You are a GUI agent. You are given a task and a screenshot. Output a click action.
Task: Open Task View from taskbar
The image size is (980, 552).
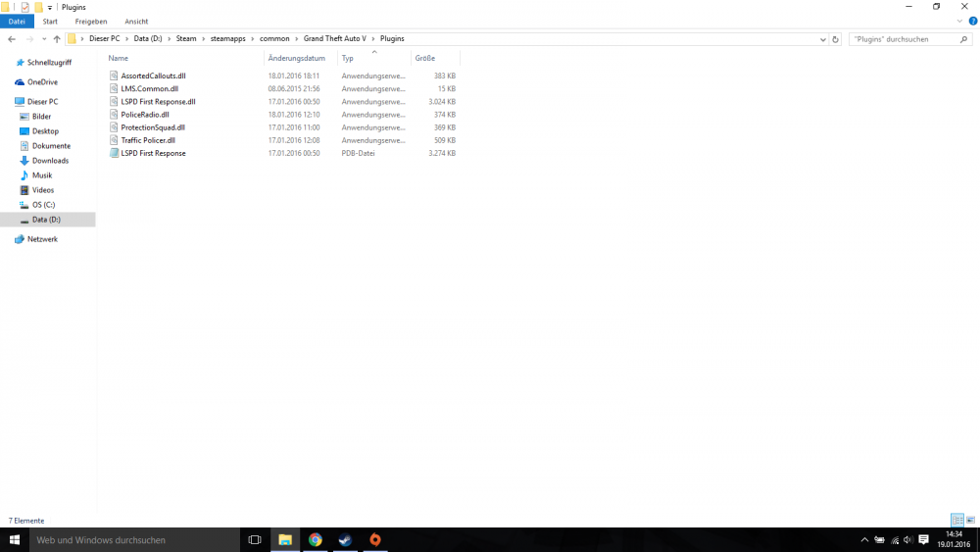[255, 539]
